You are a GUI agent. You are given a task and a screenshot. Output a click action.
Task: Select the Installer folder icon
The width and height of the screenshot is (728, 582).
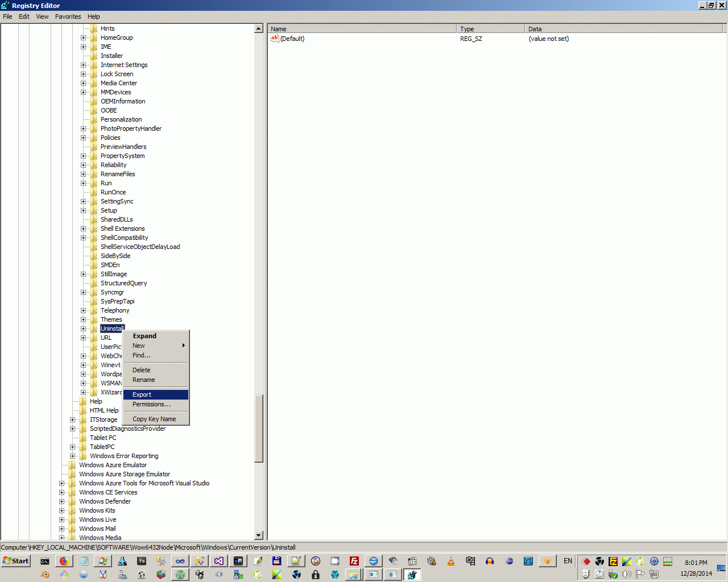pyautogui.click(x=94, y=56)
